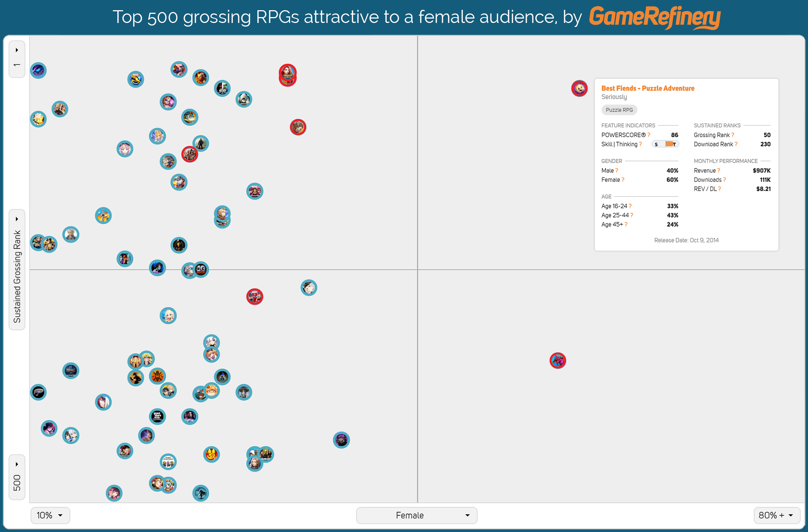
Task: Show help for Age 25-44
Action: pyautogui.click(x=632, y=215)
